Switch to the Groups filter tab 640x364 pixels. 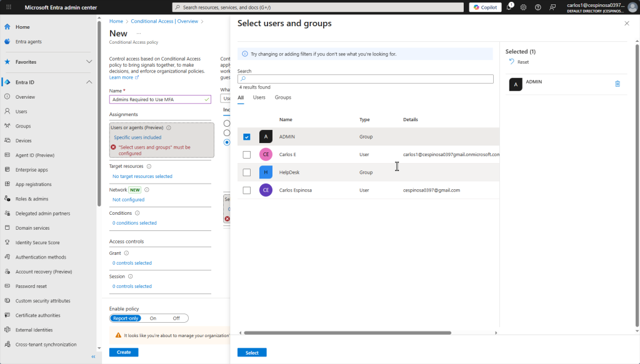click(x=282, y=97)
